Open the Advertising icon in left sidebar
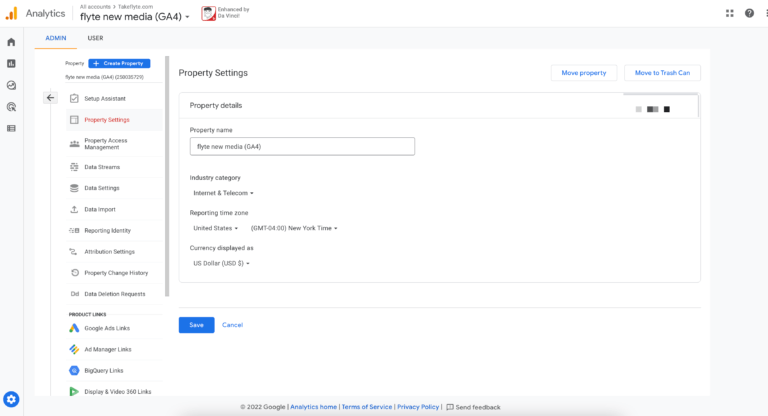This screenshot has height=416, width=768. 11,107
